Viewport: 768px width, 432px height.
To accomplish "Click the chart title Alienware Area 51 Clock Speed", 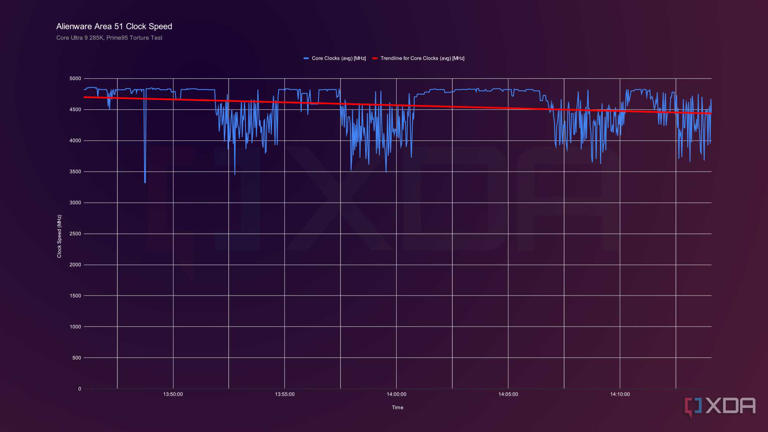I will 114,26.
